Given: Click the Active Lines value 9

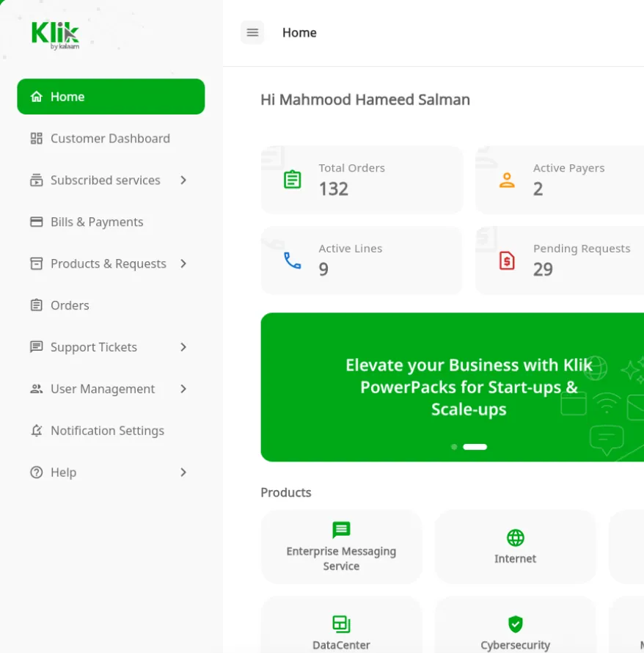Looking at the screenshot, I should tap(323, 269).
